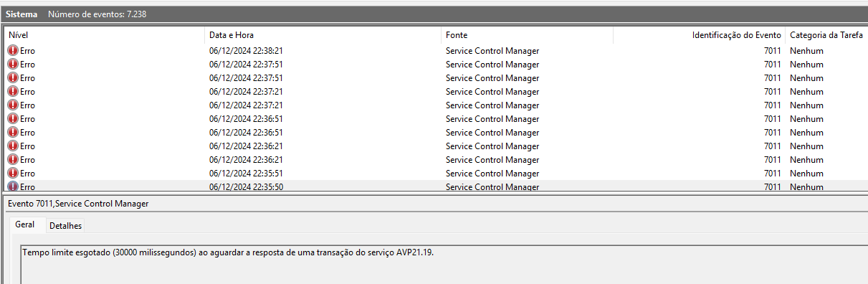Screen dimensions: 868x284
Task: Click the Evento 7011 details header
Action: 78,204
